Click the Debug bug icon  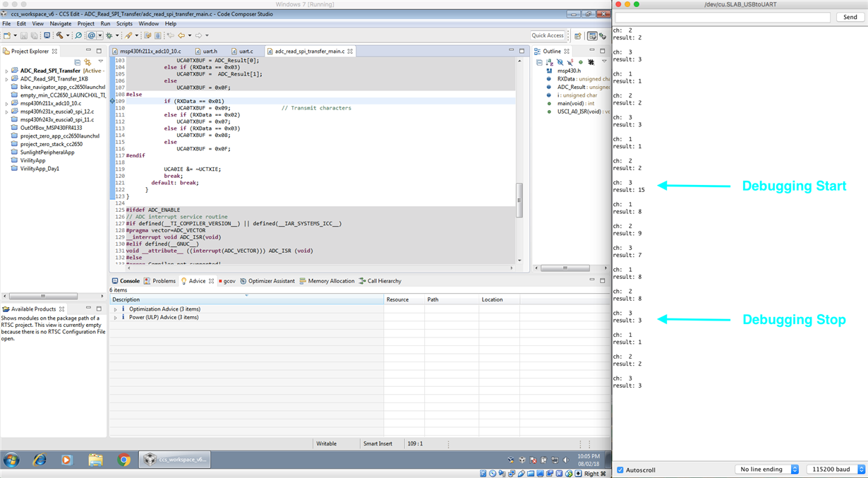click(109, 35)
